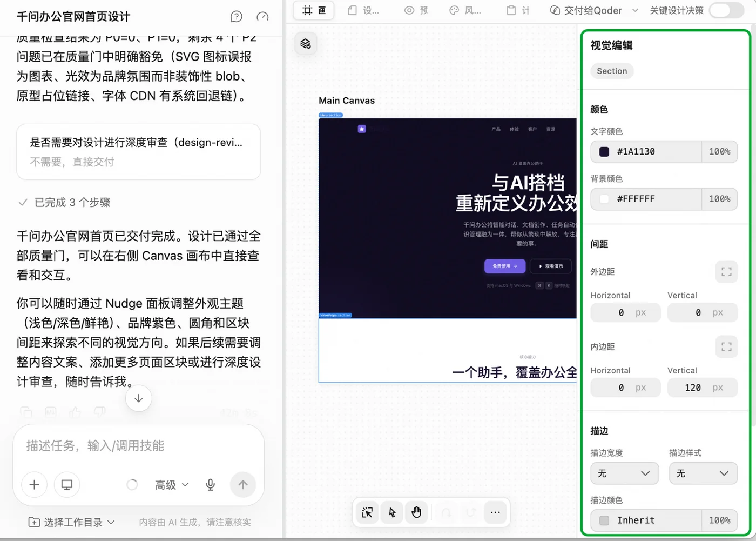Expand the 已完成 3 个步骤 row
The height and width of the screenshot is (541, 756).
64,203
